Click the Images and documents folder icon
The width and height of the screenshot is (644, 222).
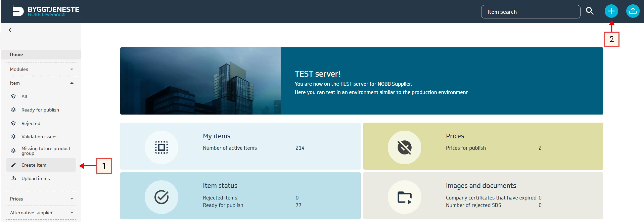(404, 197)
